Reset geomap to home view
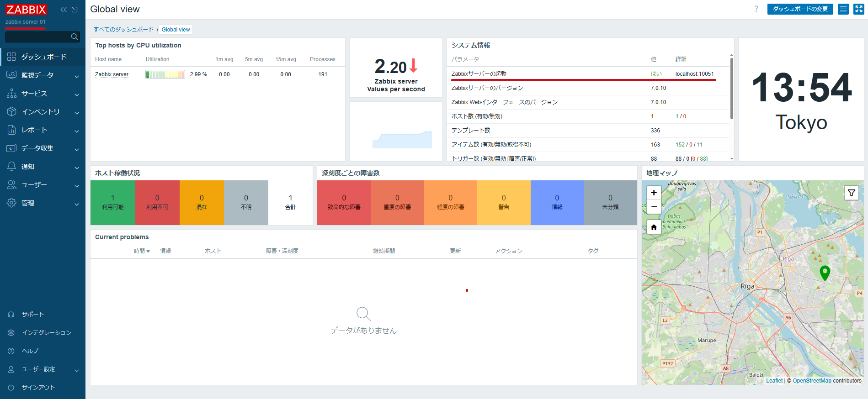The image size is (868, 399). point(654,227)
